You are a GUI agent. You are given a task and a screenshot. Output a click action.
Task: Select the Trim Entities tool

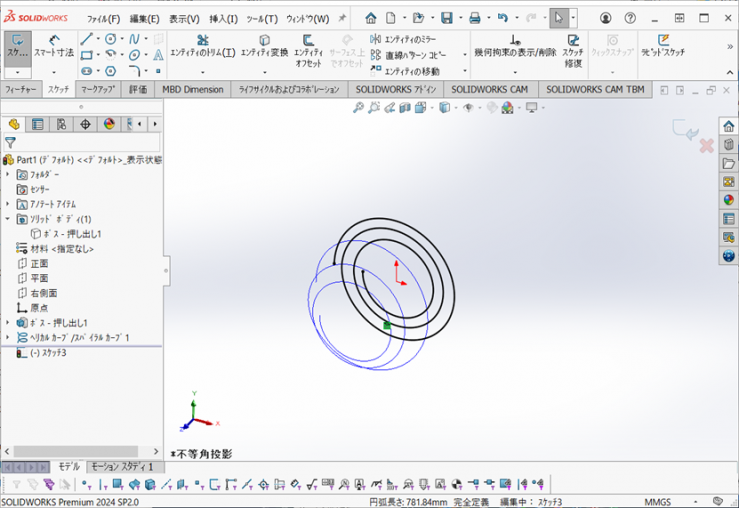coord(202,46)
